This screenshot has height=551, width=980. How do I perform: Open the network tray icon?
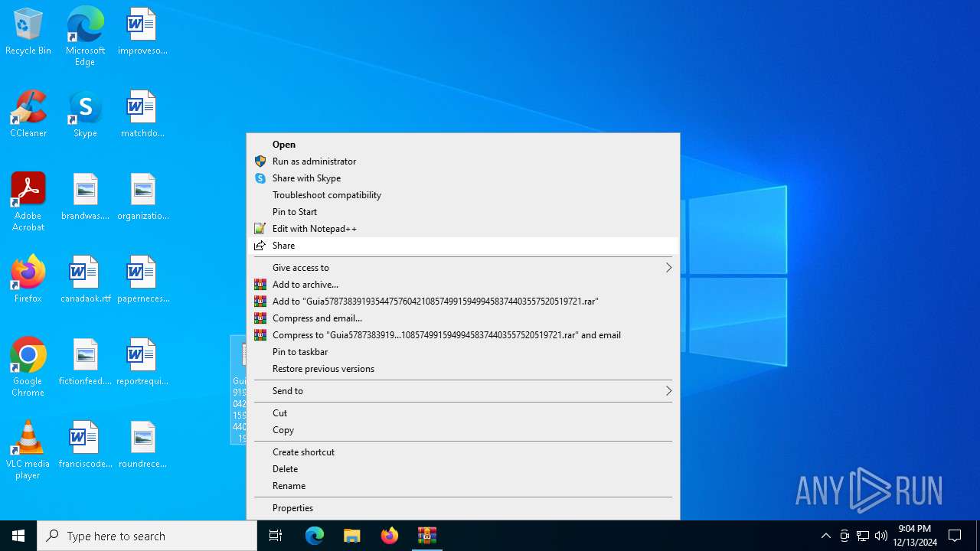coord(863,536)
